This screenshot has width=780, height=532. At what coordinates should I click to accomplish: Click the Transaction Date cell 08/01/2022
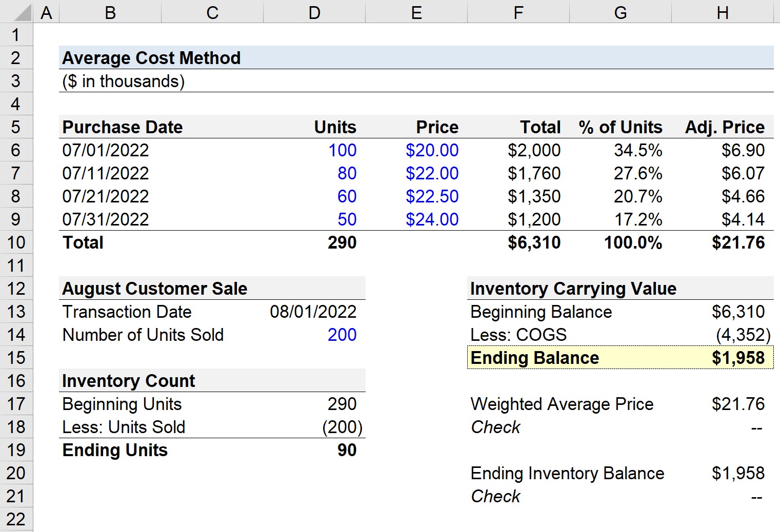tap(313, 312)
